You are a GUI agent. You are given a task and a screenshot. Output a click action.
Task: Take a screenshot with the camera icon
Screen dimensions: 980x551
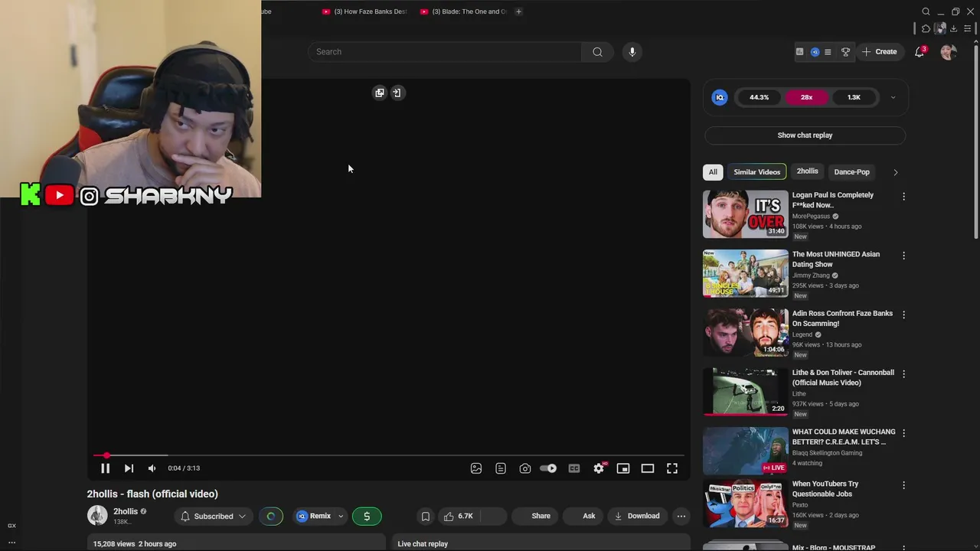pyautogui.click(x=525, y=468)
